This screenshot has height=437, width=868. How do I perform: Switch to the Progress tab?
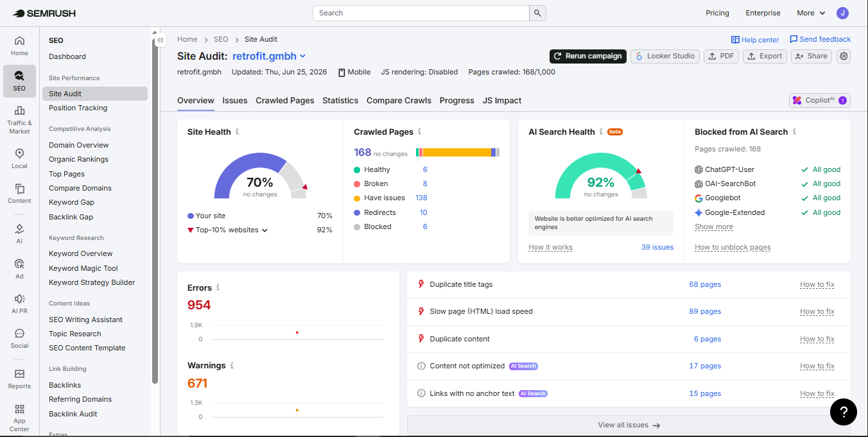tap(456, 100)
